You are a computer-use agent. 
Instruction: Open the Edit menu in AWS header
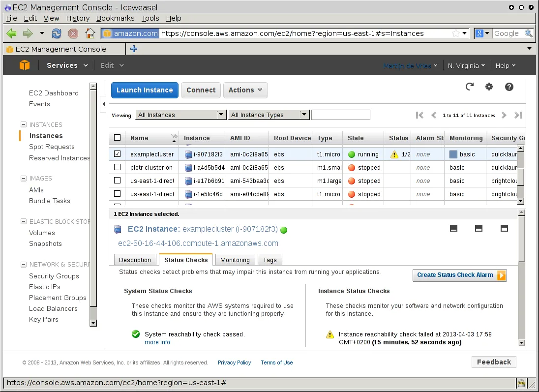pos(112,65)
